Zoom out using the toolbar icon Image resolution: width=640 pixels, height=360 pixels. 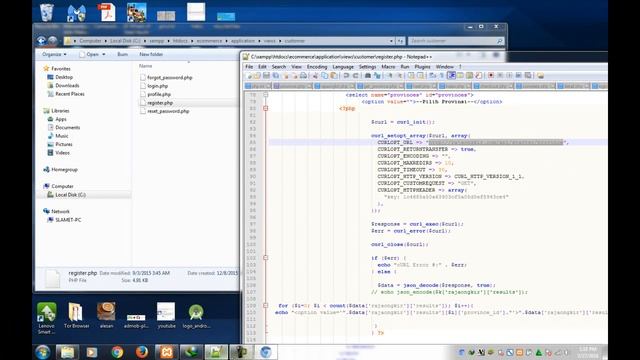click(x=399, y=76)
